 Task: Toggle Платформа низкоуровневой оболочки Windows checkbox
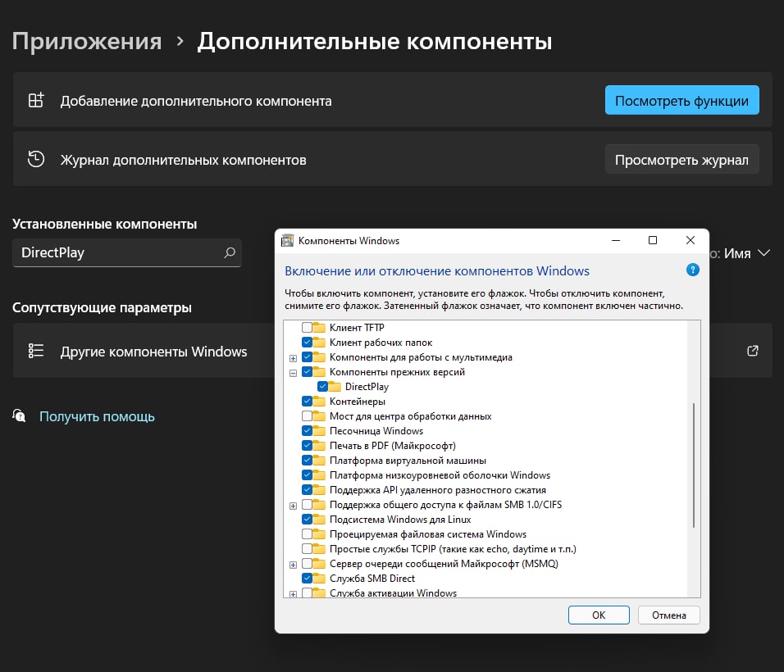pos(307,475)
